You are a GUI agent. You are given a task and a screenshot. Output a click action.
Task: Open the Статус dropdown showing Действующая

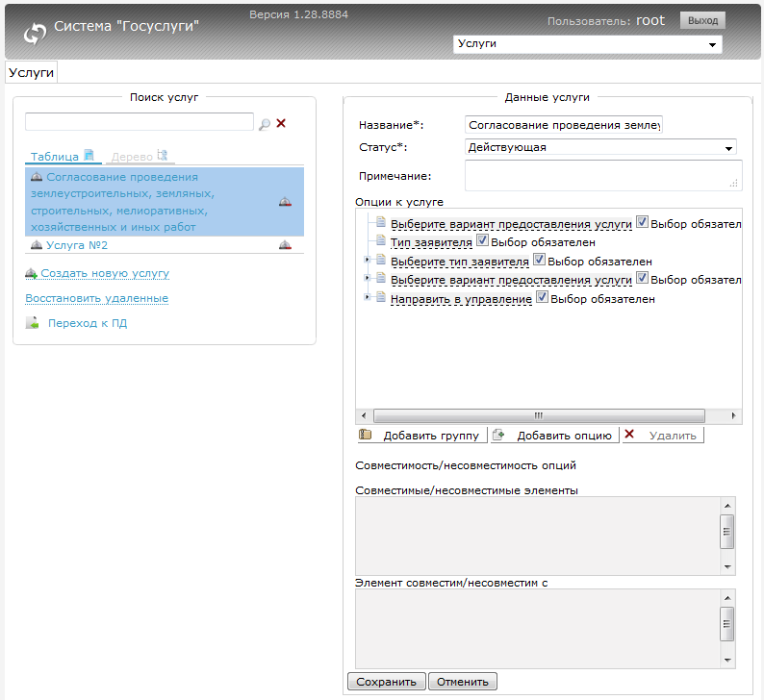600,147
